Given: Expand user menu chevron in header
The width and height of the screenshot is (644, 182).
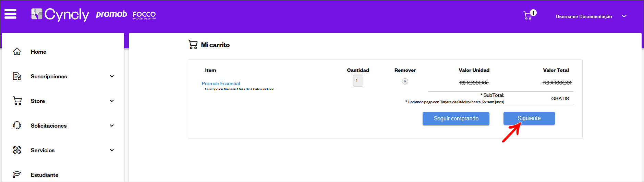Looking at the screenshot, I should (624, 16).
